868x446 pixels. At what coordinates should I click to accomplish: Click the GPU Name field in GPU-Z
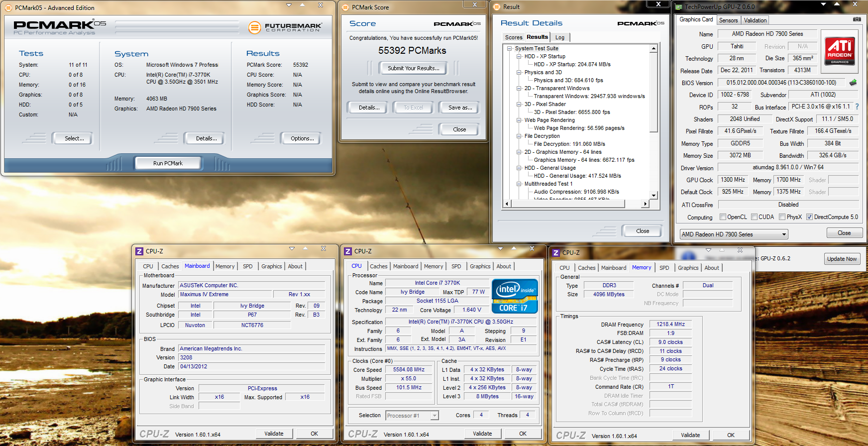coord(767,34)
